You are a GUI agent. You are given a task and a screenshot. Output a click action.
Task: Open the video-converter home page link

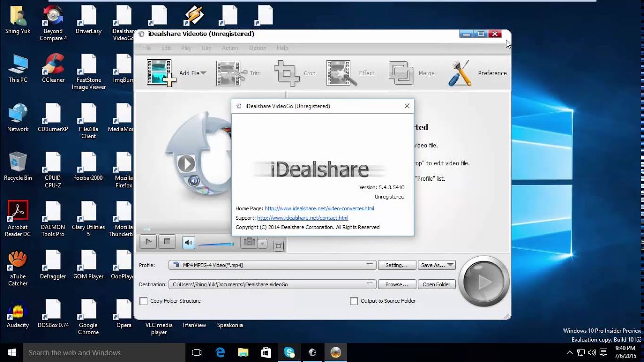[319, 208]
